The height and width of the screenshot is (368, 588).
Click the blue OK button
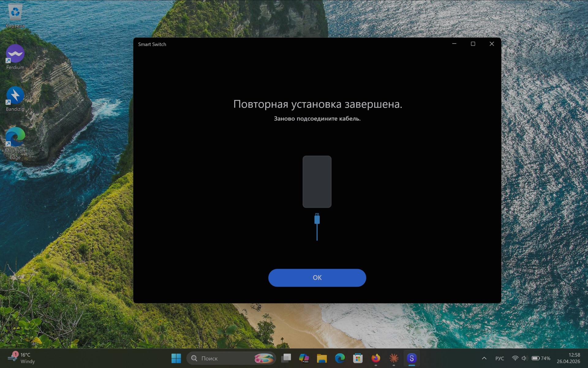317,278
